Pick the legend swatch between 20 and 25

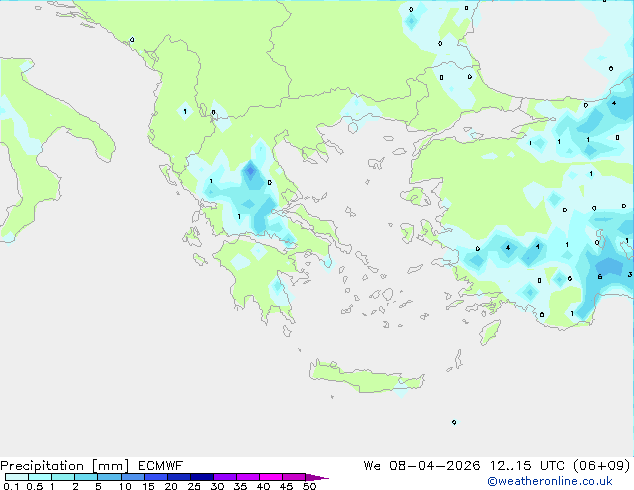coord(179,477)
